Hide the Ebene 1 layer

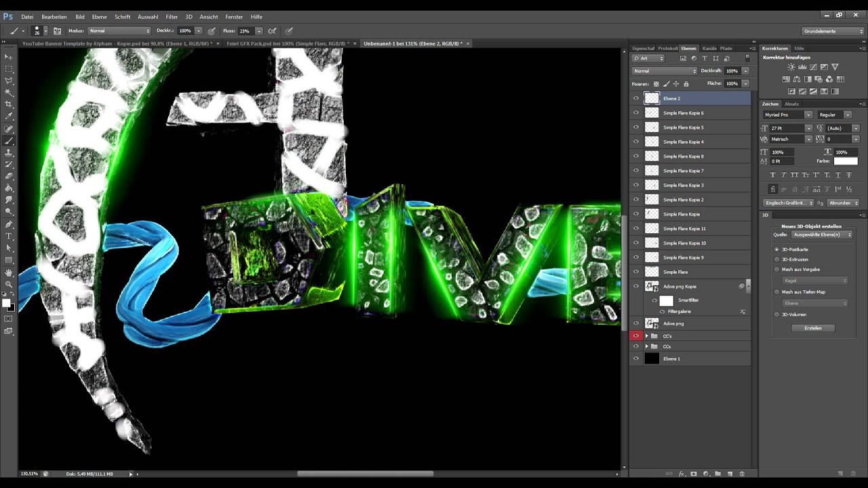[x=636, y=359]
